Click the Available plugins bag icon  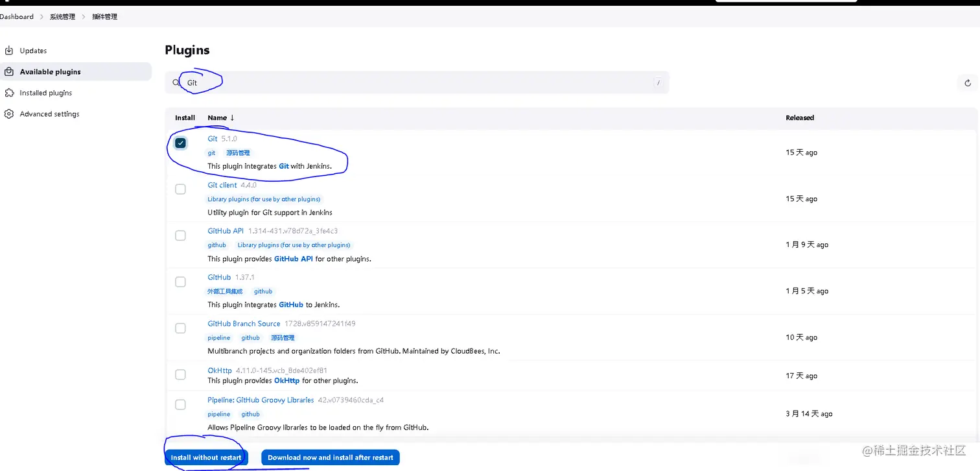(9, 71)
